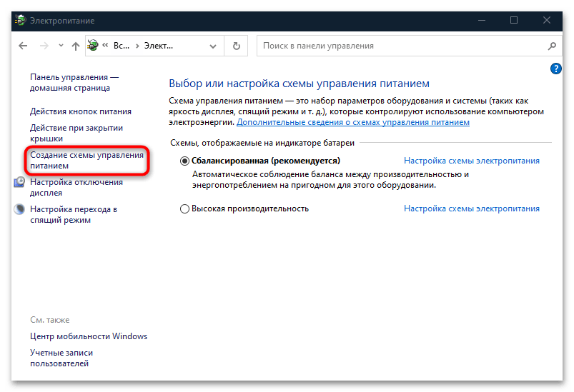Open Создание схемы управления питанием
The image size is (574, 392).
click(86, 160)
